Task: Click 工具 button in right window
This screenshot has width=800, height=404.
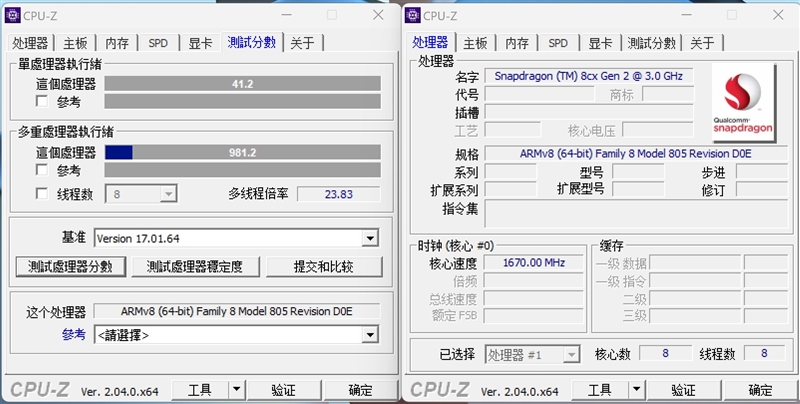Action: 600,390
